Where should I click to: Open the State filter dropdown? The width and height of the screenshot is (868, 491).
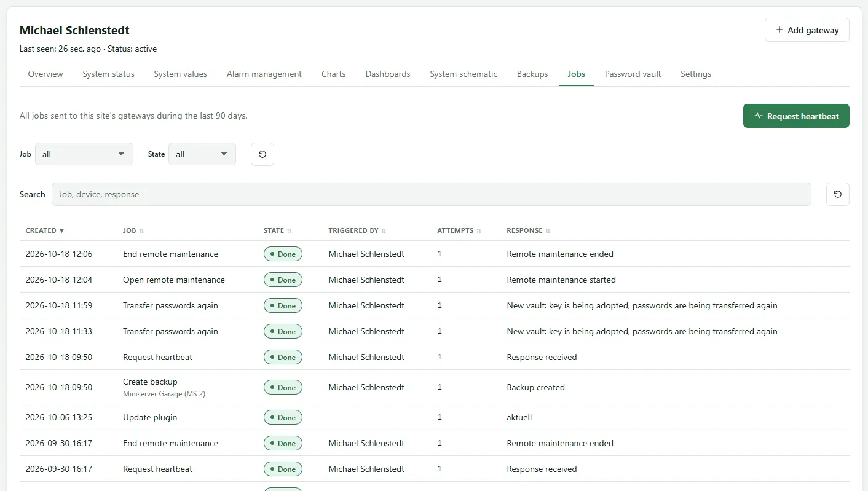click(x=202, y=154)
